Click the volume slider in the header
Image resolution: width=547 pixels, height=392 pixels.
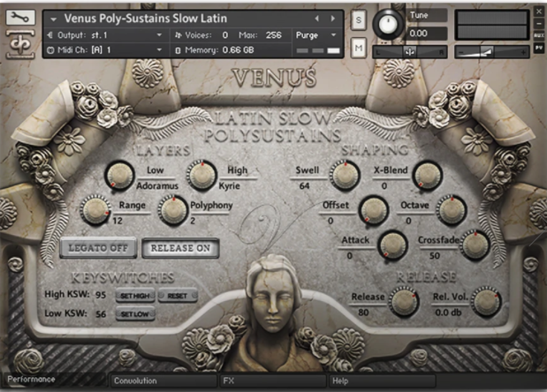coord(492,52)
